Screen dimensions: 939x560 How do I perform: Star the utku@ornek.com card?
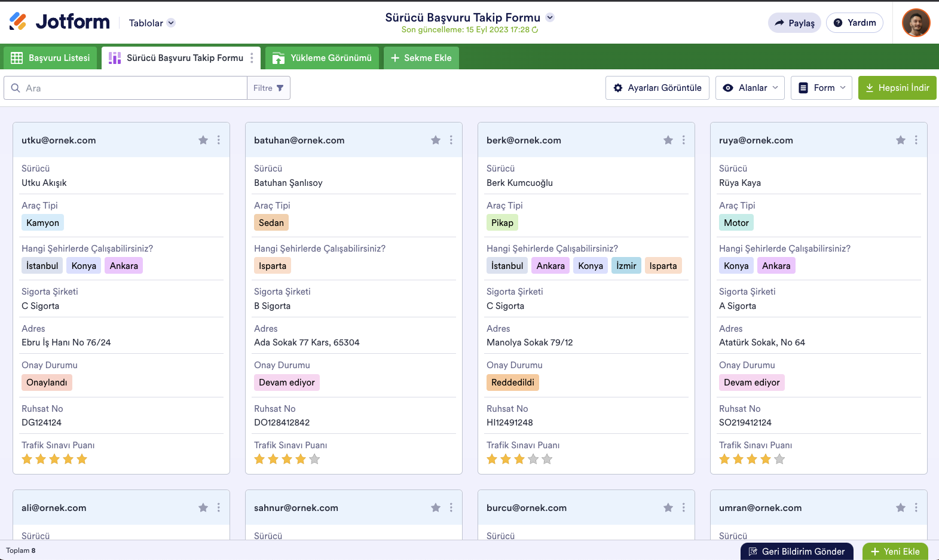203,140
